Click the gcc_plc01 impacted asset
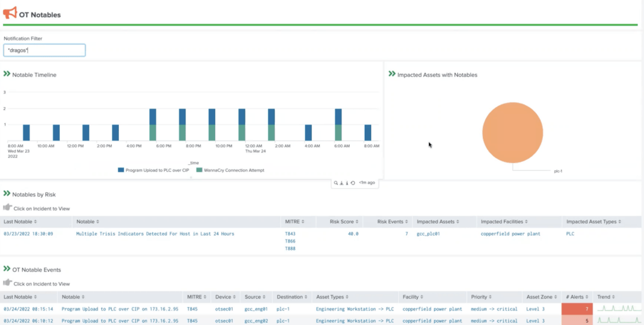Screen dimensions: 644x325 point(429,234)
